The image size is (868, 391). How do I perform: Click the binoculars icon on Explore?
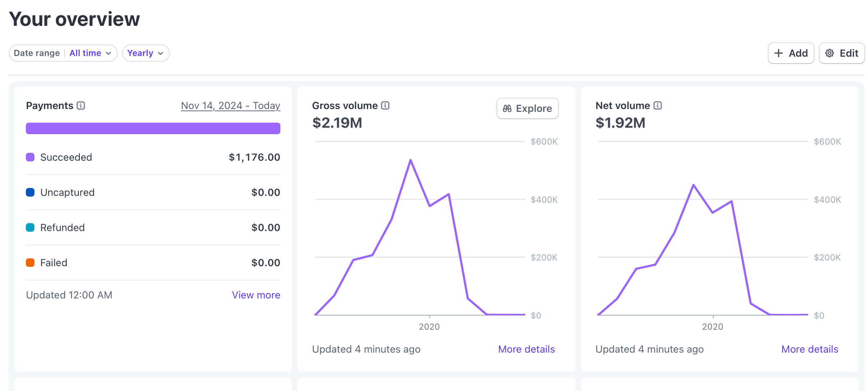(x=507, y=108)
